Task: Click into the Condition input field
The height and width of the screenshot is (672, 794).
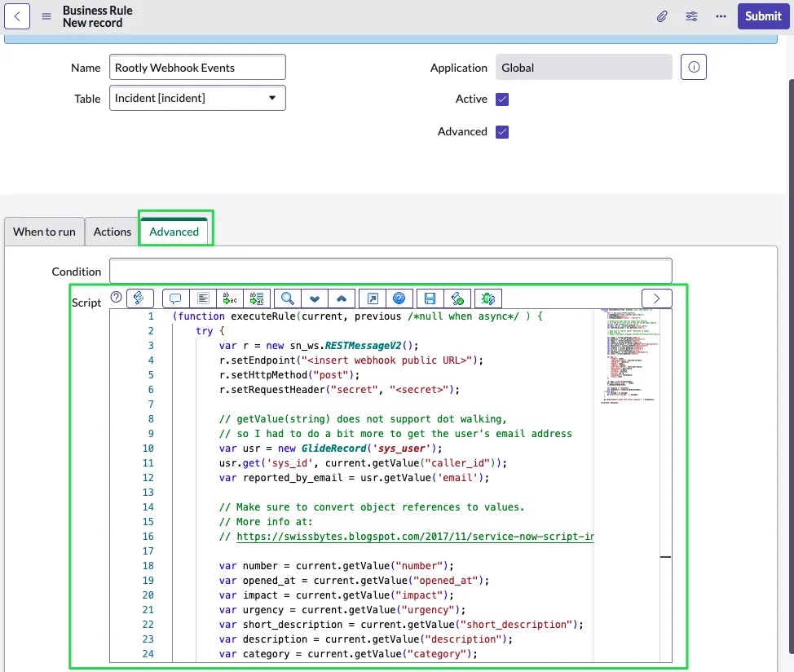Action: (x=390, y=271)
